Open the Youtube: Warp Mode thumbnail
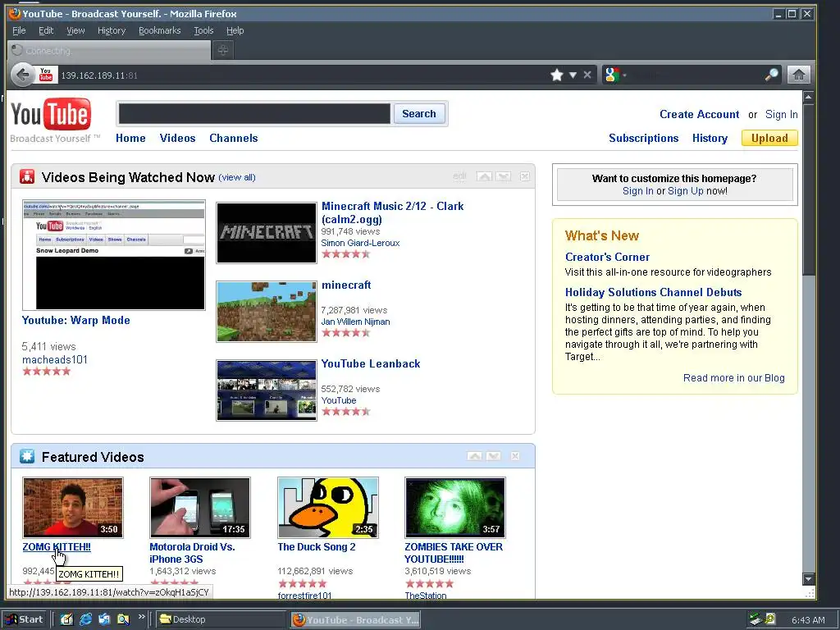This screenshot has height=630, width=840. [x=113, y=255]
